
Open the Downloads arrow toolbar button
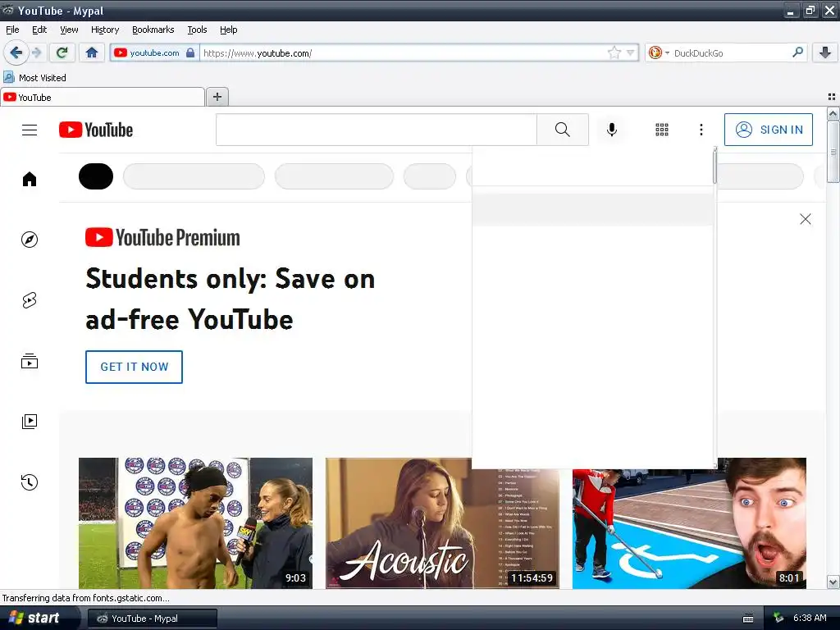825,52
